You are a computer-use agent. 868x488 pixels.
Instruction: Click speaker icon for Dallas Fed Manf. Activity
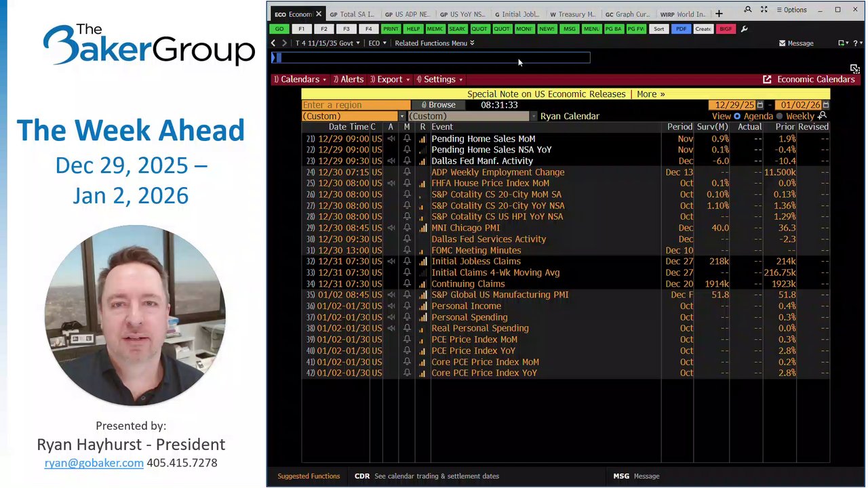(391, 161)
